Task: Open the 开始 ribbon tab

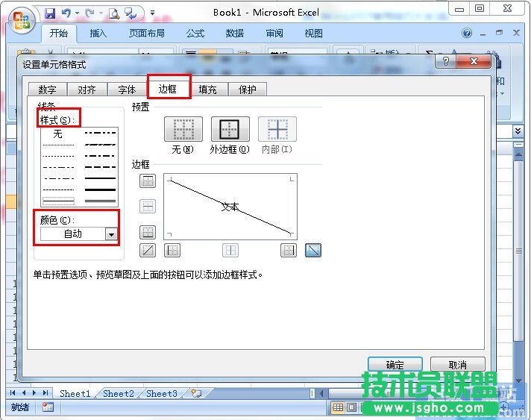Action: 59,33
